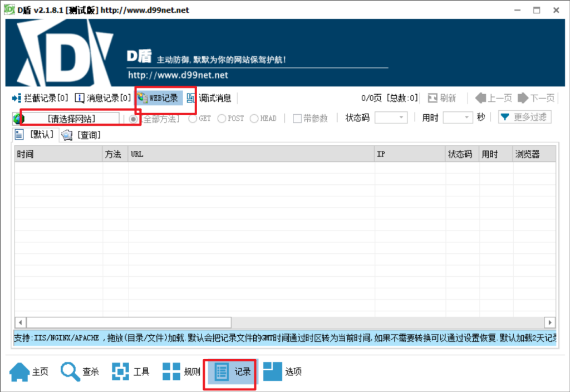Open the 请选择网站 site selector
This screenshot has height=392, width=570.
[x=71, y=119]
